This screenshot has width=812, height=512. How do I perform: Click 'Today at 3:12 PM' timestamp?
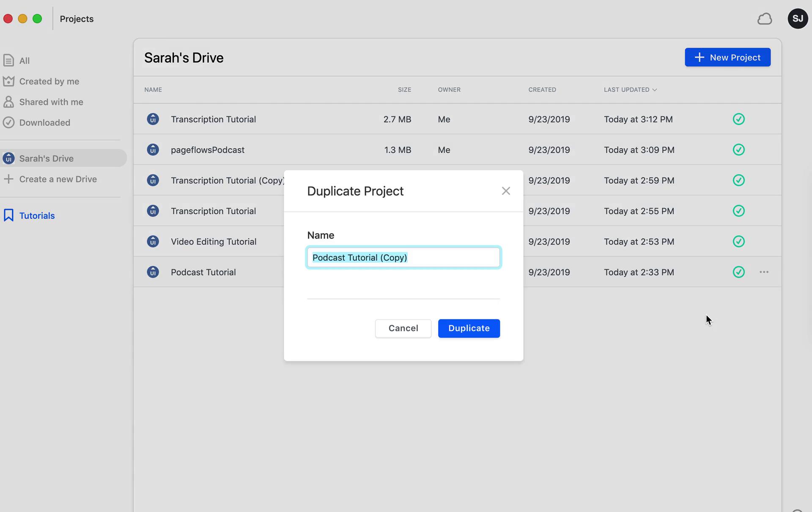638,119
